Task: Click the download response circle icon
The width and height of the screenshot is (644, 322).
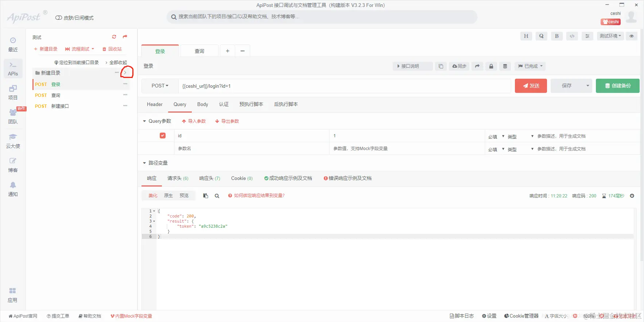Action: tap(632, 196)
